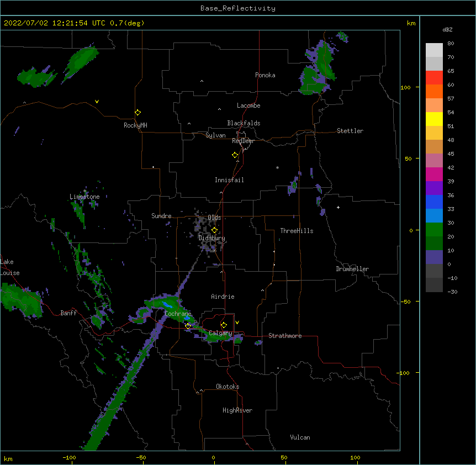Screen dimensions: 476x465
Task: Click the RockyMH label
Action: 135,125
